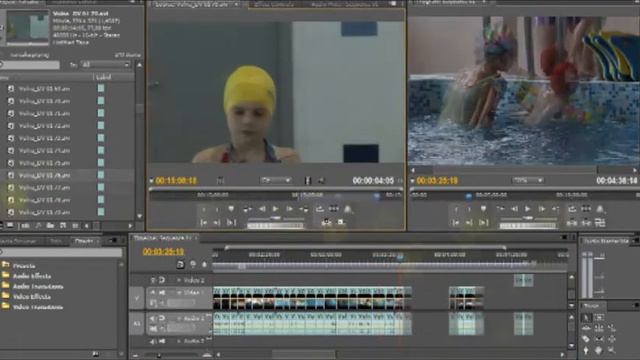Set Out point in Program monitor
The height and width of the screenshot is (360, 640).
469,209
